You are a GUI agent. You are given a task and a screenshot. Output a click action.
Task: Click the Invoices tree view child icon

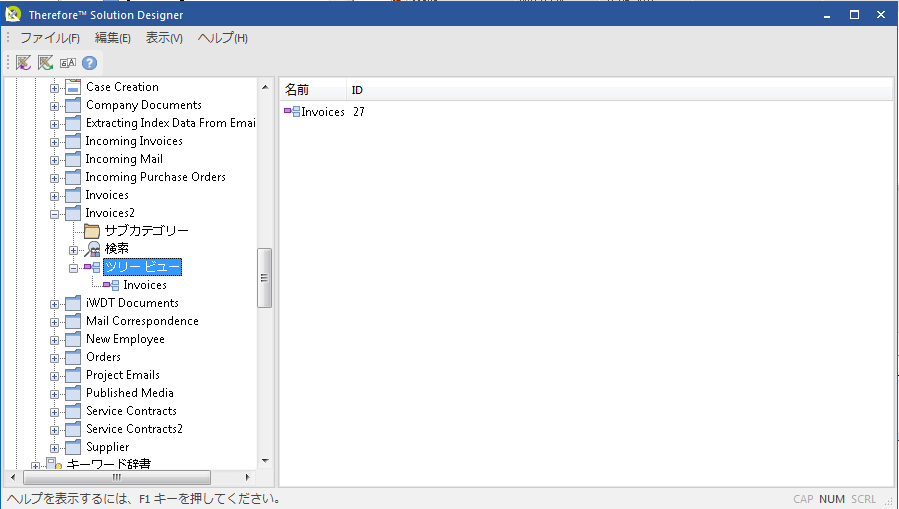click(111, 285)
